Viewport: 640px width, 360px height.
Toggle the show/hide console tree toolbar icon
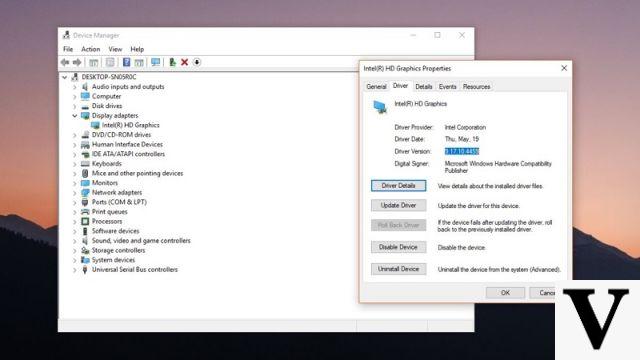(x=93, y=62)
